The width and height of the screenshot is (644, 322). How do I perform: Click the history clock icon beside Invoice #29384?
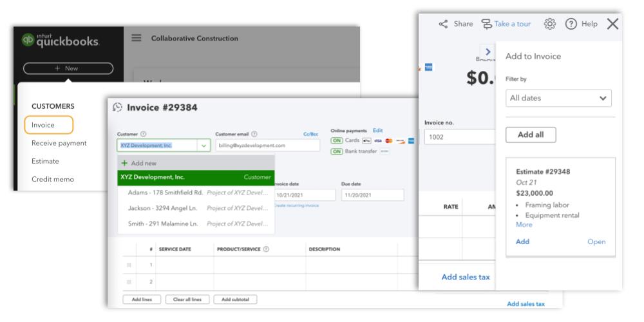click(118, 107)
